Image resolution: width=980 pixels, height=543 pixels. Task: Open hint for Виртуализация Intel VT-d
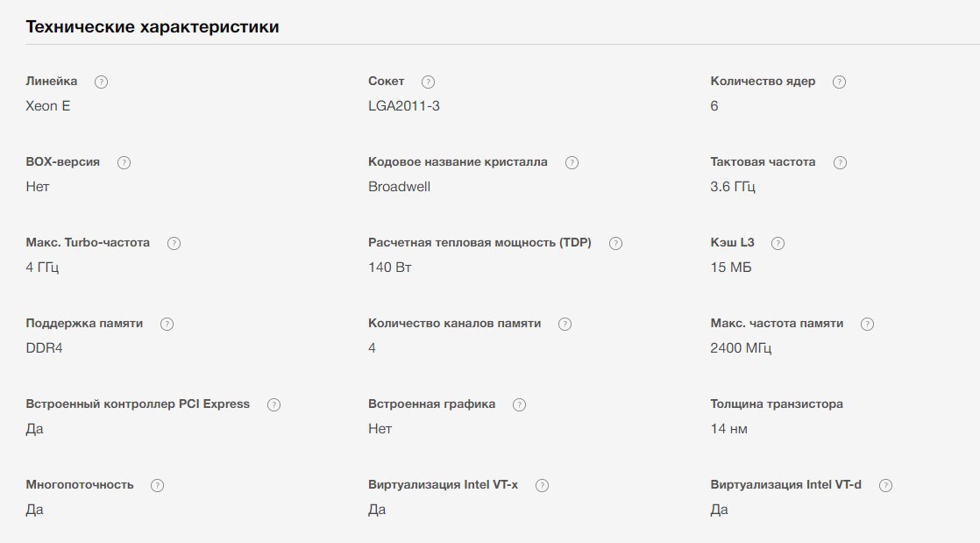(x=885, y=485)
